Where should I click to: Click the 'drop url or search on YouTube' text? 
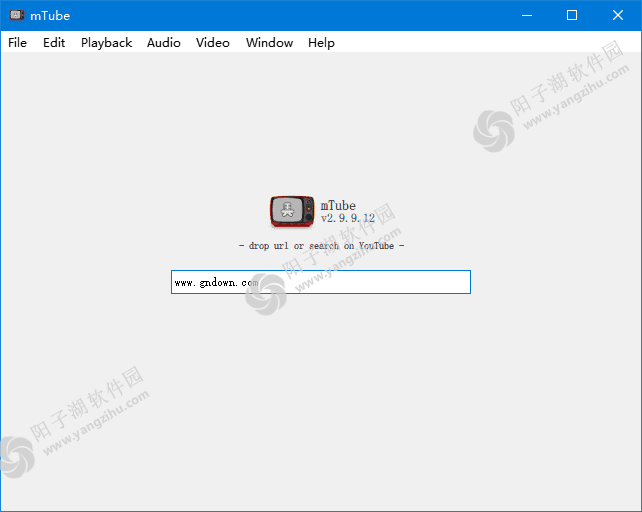(321, 246)
